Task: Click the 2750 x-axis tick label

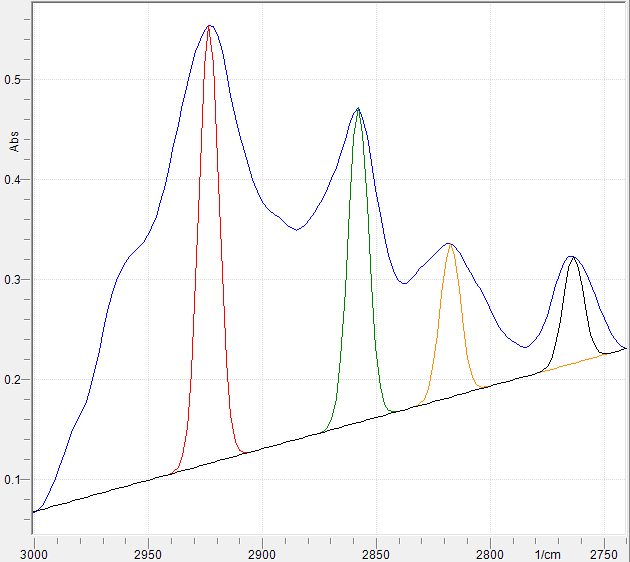Action: 604,553
